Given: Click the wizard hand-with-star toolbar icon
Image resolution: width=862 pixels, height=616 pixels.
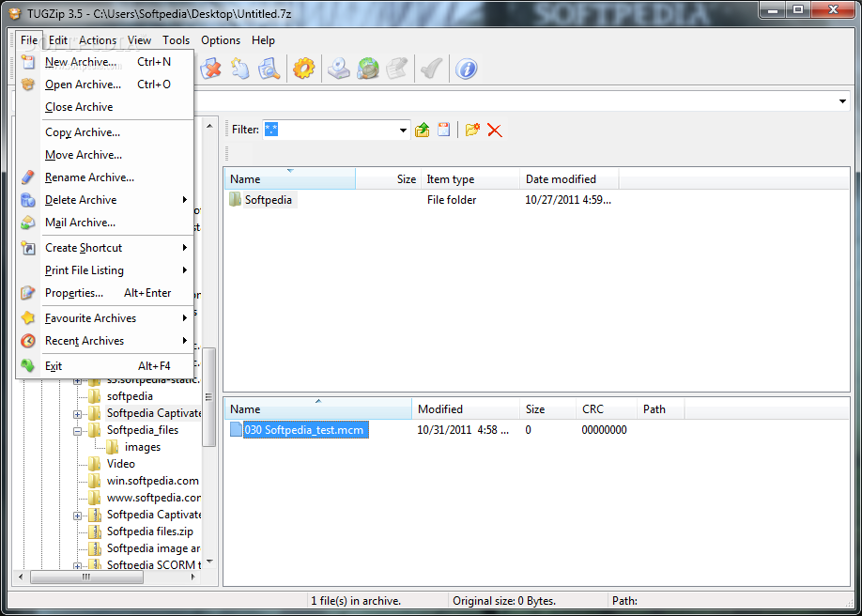Looking at the screenshot, I should tap(239, 69).
